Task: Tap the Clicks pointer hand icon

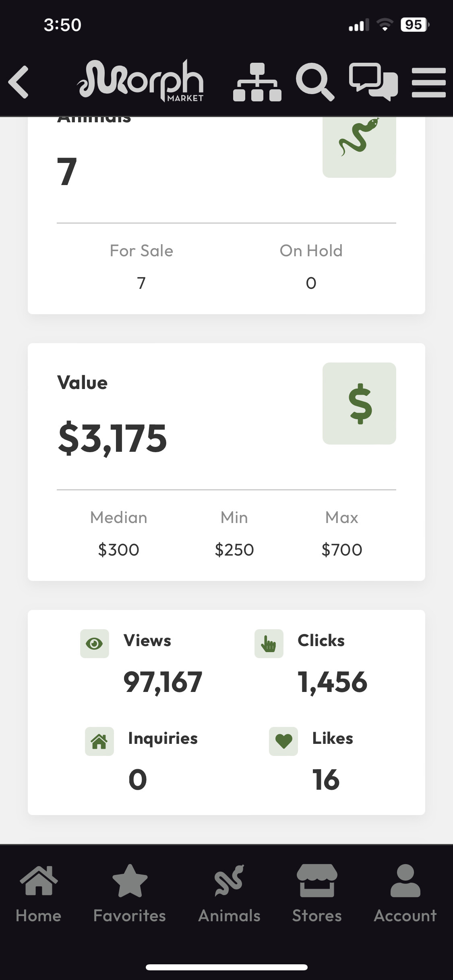Action: (x=269, y=644)
